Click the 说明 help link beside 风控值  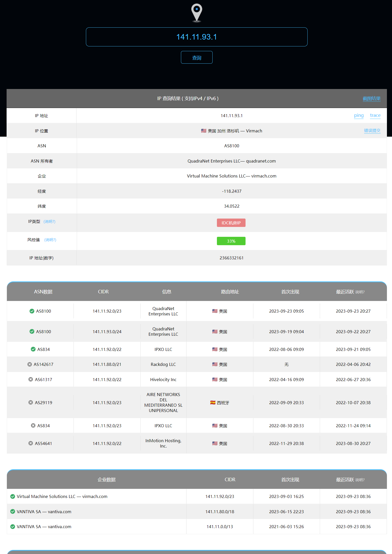click(x=50, y=240)
